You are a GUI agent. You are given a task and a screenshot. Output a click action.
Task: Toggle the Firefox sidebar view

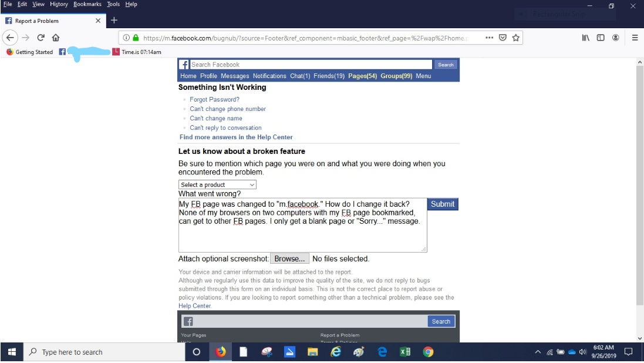click(601, 38)
